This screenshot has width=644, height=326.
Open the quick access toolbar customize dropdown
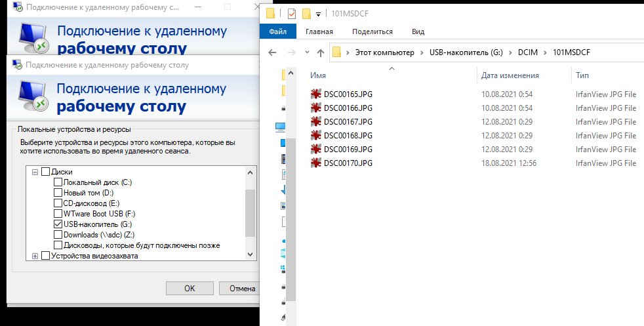(318, 14)
